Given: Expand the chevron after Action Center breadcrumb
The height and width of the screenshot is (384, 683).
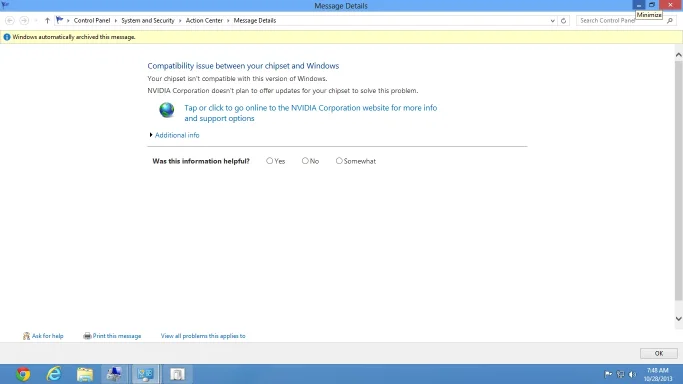Looking at the screenshot, I should (228, 20).
